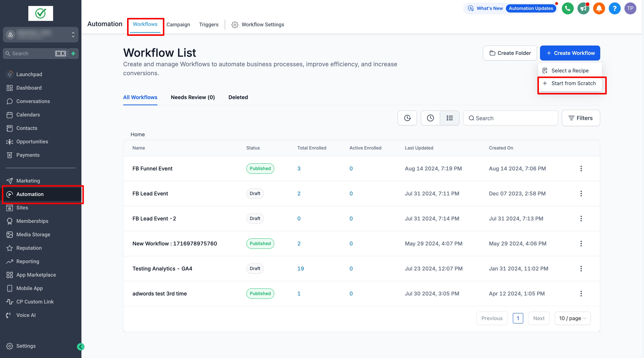This screenshot has height=358, width=644.
Task: Click the blue help question mark icon
Action: pyautogui.click(x=615, y=9)
